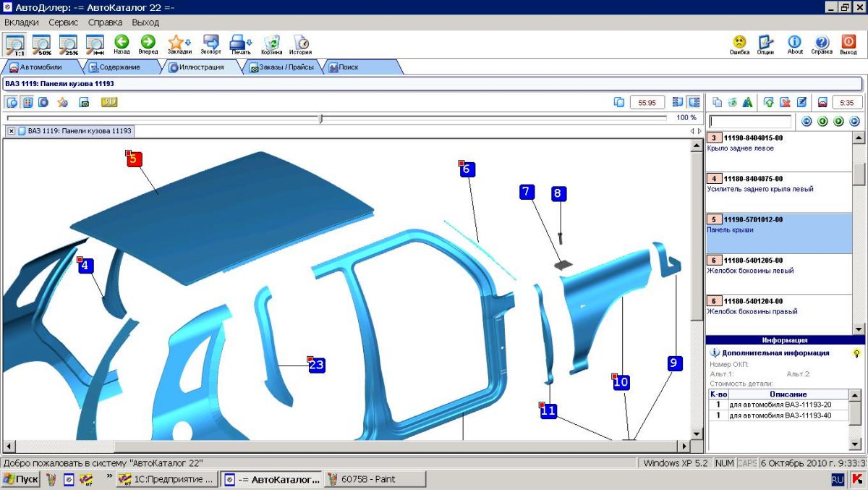
Task: Click the illustration zoom slider handle
Action: [321, 118]
